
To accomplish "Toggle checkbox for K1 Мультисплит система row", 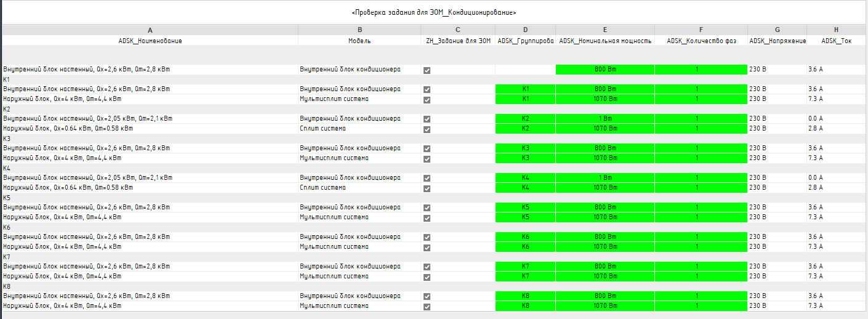I will (x=427, y=99).
